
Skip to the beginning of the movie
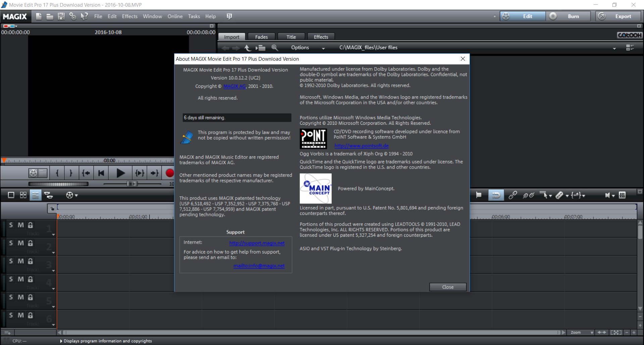pos(101,173)
